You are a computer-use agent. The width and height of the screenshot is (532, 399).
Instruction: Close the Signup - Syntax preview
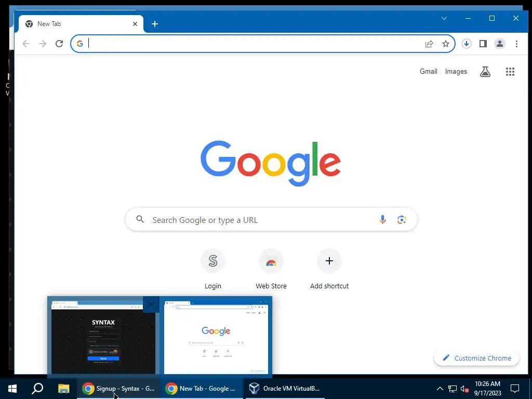151,304
